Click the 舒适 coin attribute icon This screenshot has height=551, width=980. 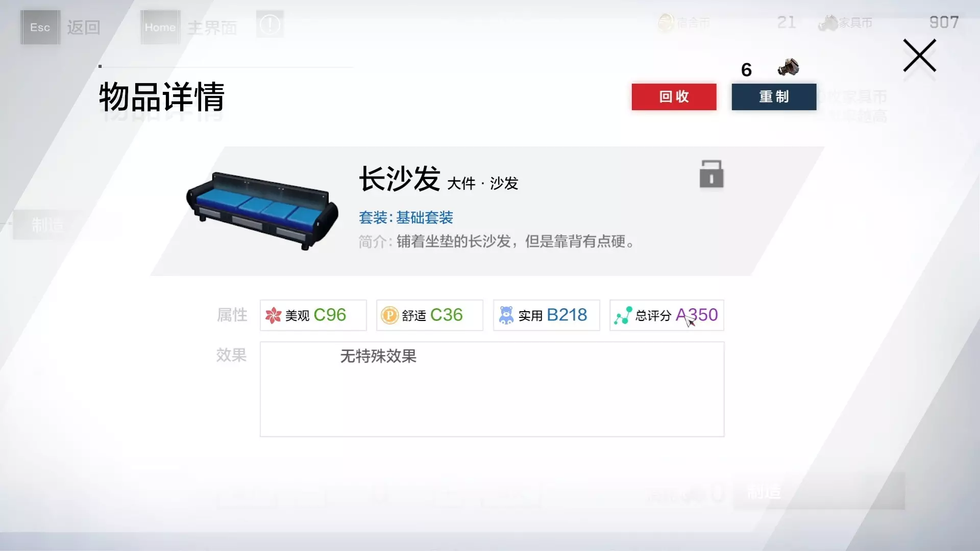click(389, 315)
